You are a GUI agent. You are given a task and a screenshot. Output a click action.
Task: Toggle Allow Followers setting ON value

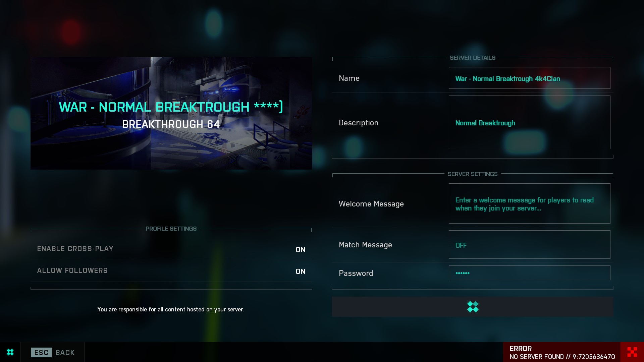coord(301,271)
